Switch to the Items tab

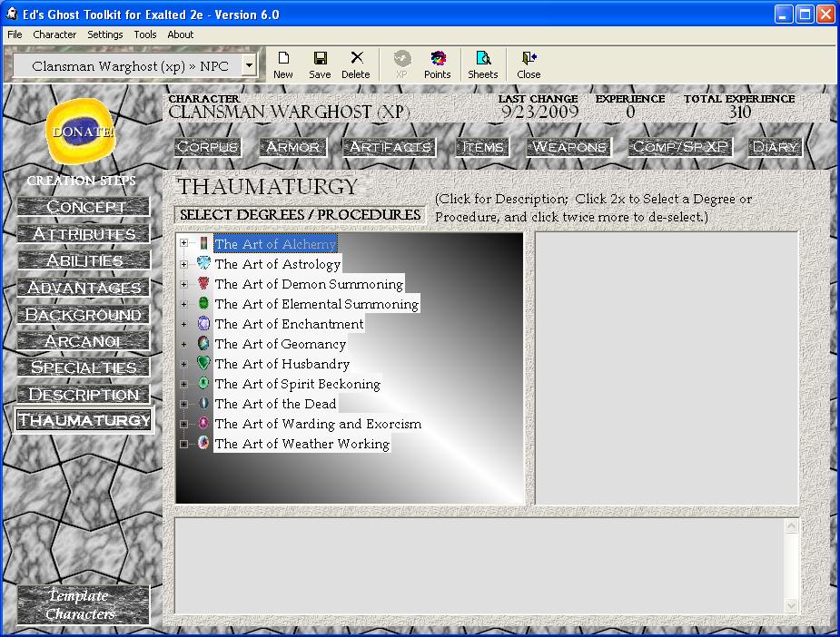click(x=483, y=147)
